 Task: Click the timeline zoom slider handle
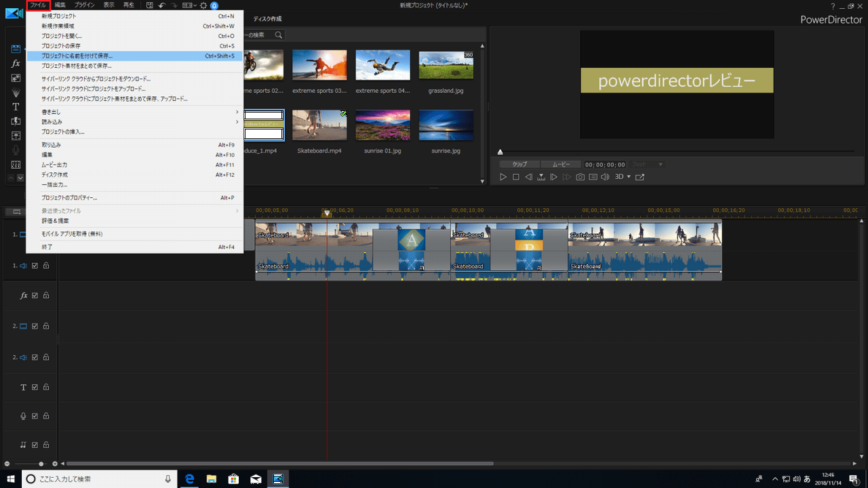tap(41, 464)
